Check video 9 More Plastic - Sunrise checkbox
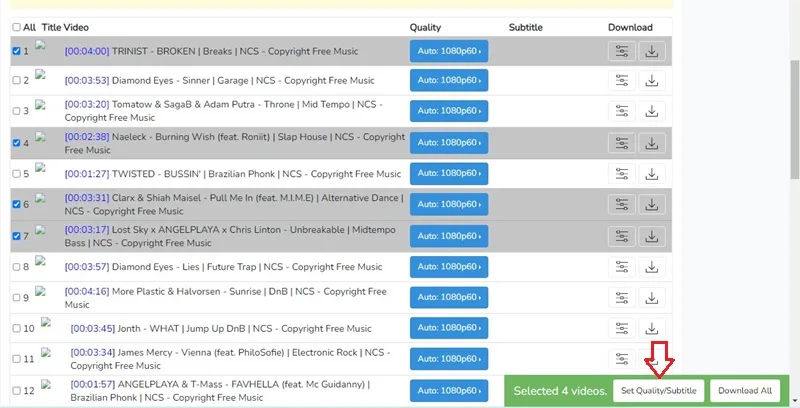The image size is (800, 408). 16,297
